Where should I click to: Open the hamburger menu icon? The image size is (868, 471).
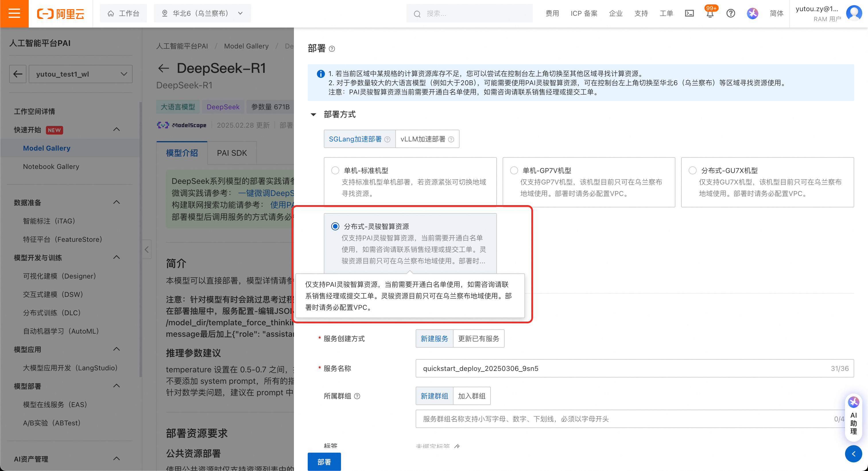(x=14, y=13)
